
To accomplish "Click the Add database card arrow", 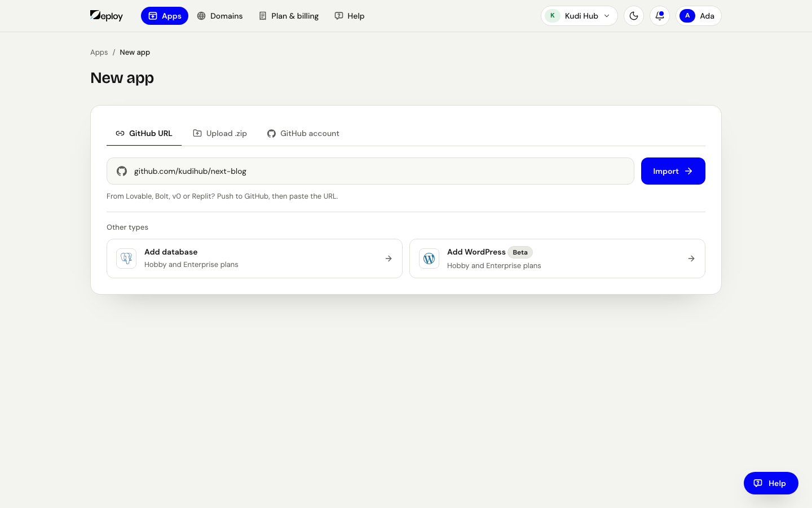I will [389, 259].
